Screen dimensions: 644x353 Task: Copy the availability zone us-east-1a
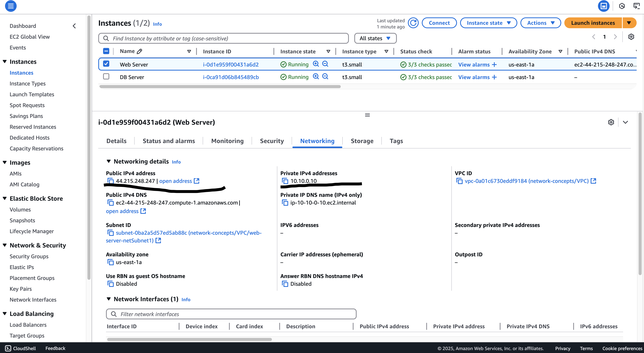coord(110,262)
